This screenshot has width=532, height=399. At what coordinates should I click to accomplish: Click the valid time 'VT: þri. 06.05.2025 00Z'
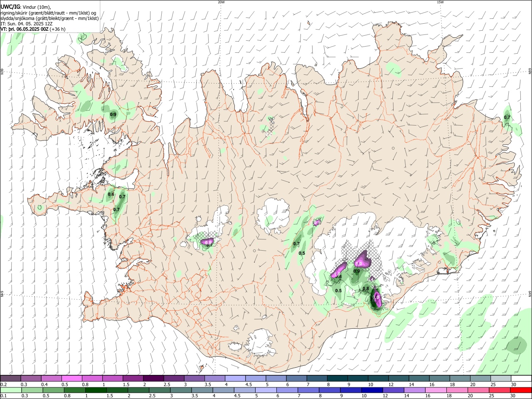click(x=25, y=30)
